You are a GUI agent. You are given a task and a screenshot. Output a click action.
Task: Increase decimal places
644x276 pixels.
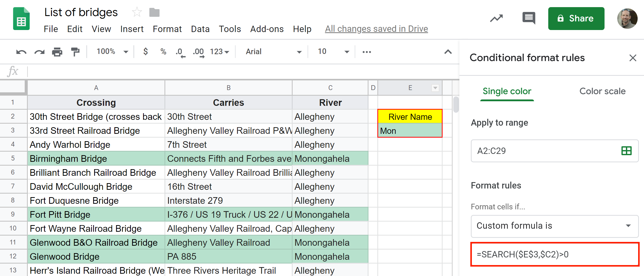point(198,52)
